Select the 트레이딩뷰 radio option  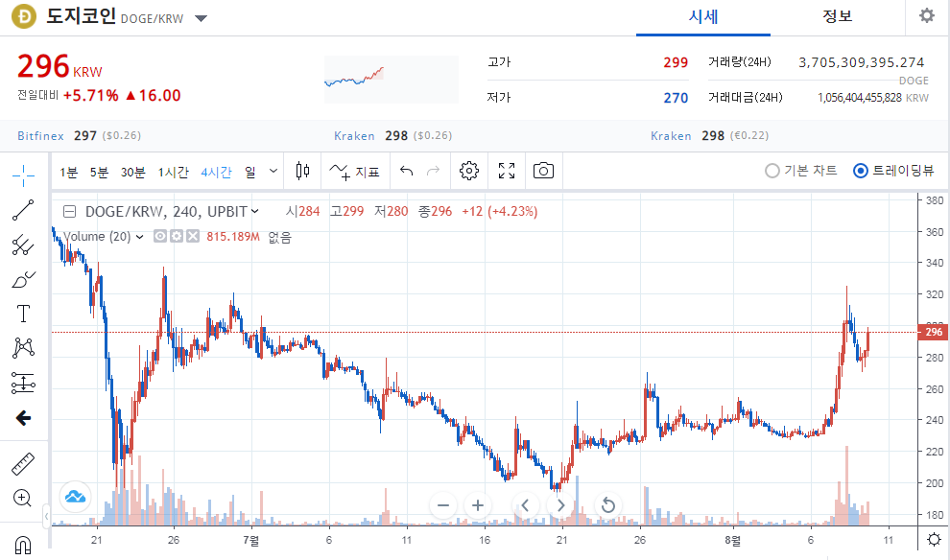point(893,171)
